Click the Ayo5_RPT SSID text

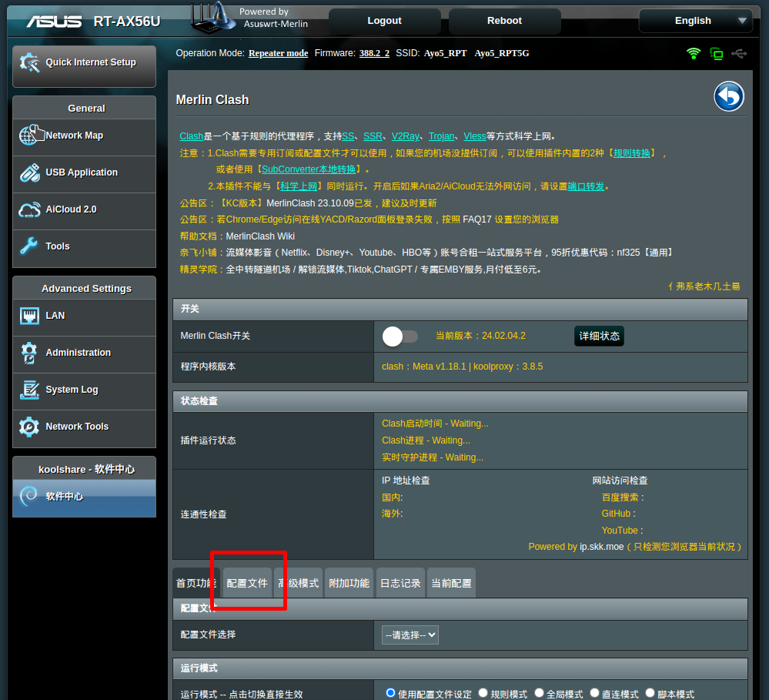coord(446,53)
